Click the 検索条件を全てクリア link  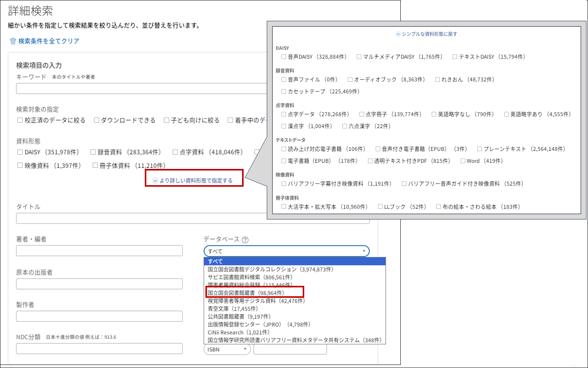[49, 41]
